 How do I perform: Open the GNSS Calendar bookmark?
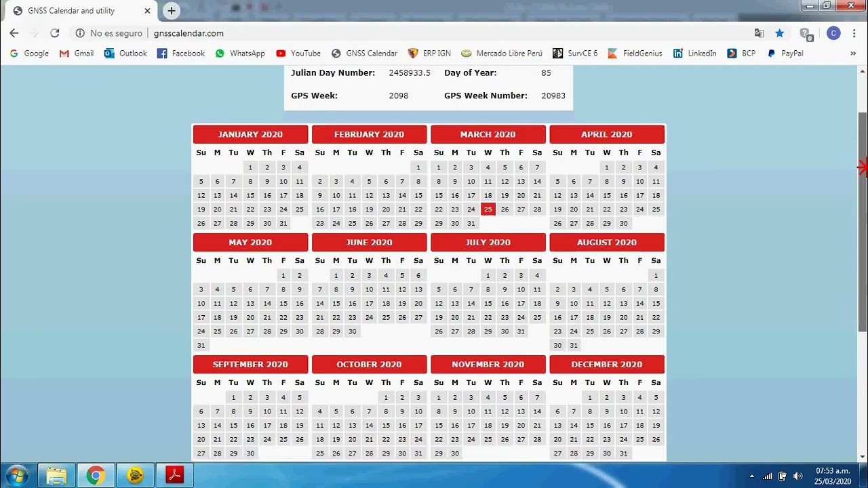tap(364, 53)
